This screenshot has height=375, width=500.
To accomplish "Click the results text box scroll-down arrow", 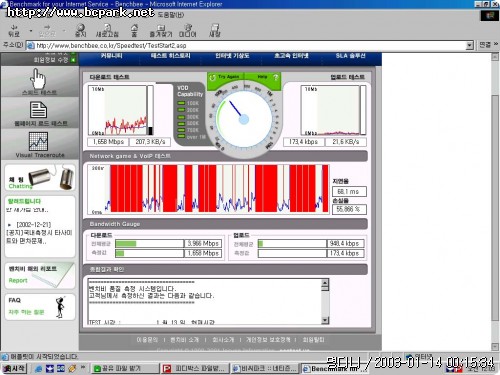I will coord(325,320).
